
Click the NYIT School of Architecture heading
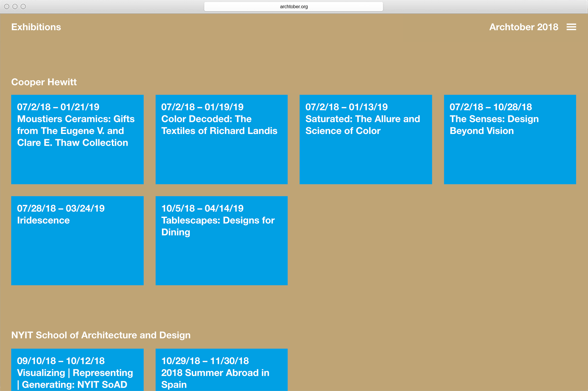pyautogui.click(x=101, y=335)
